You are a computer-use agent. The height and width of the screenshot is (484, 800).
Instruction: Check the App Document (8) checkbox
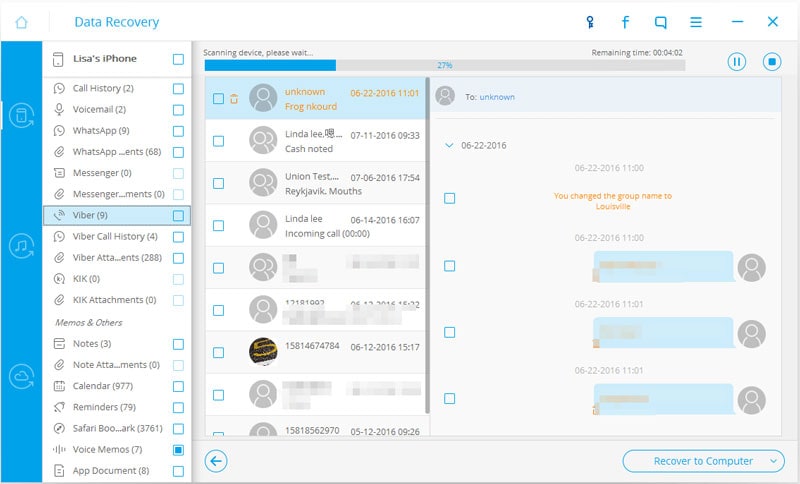point(178,471)
